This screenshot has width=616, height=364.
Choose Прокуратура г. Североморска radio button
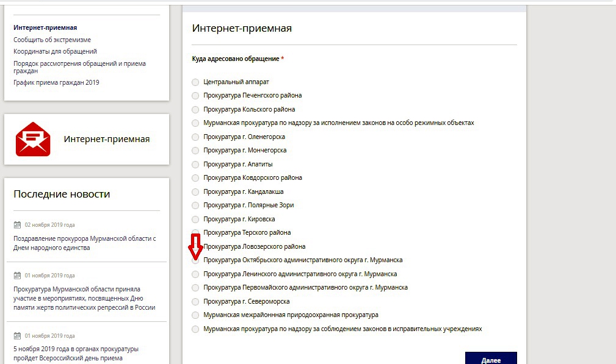point(195,302)
